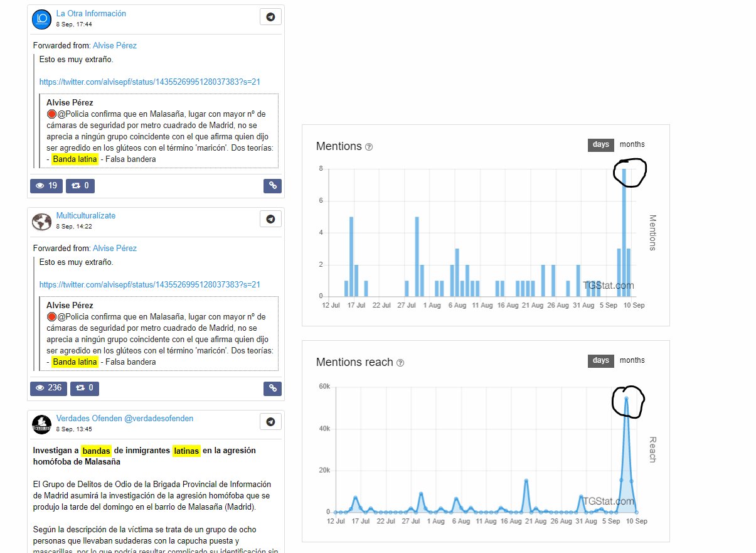Open La Otra Información channel avatar
The height and width of the screenshot is (553, 756).
pyautogui.click(x=41, y=19)
